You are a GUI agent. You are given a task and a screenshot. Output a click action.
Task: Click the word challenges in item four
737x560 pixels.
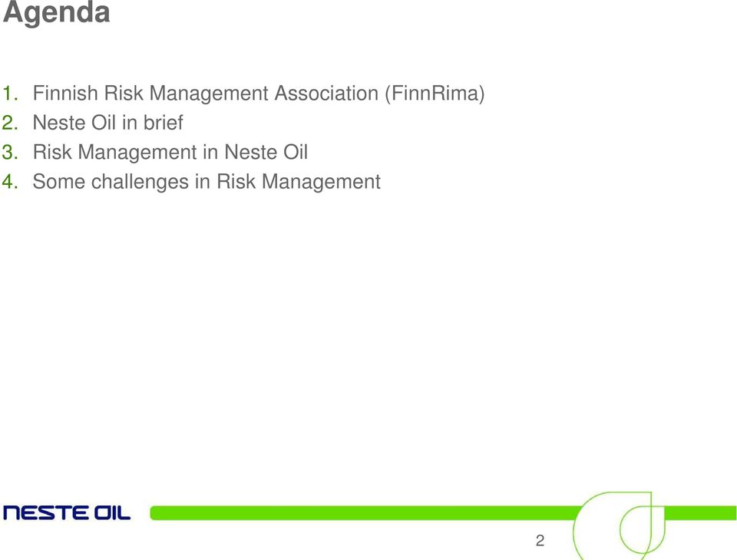tap(140, 183)
